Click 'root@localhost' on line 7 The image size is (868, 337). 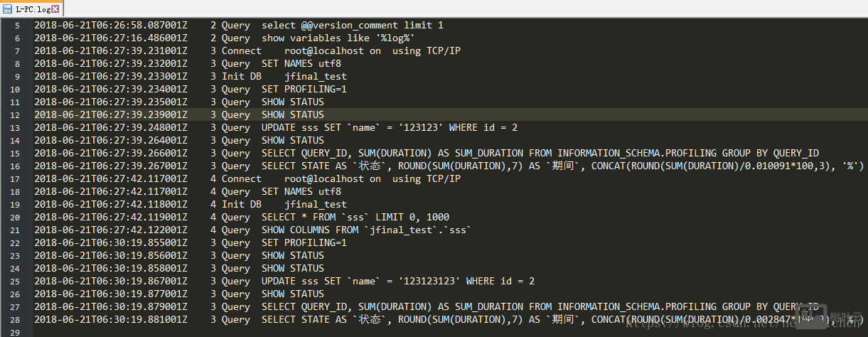coord(323,51)
